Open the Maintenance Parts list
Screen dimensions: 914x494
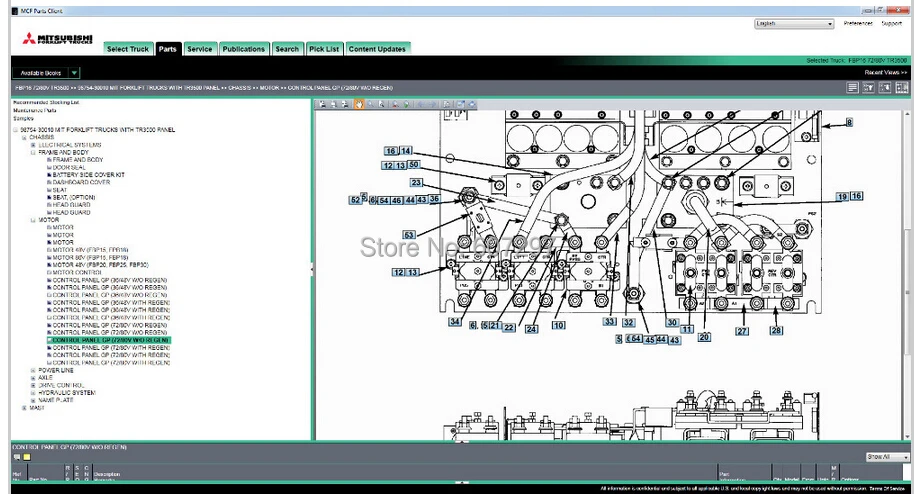[x=35, y=110]
